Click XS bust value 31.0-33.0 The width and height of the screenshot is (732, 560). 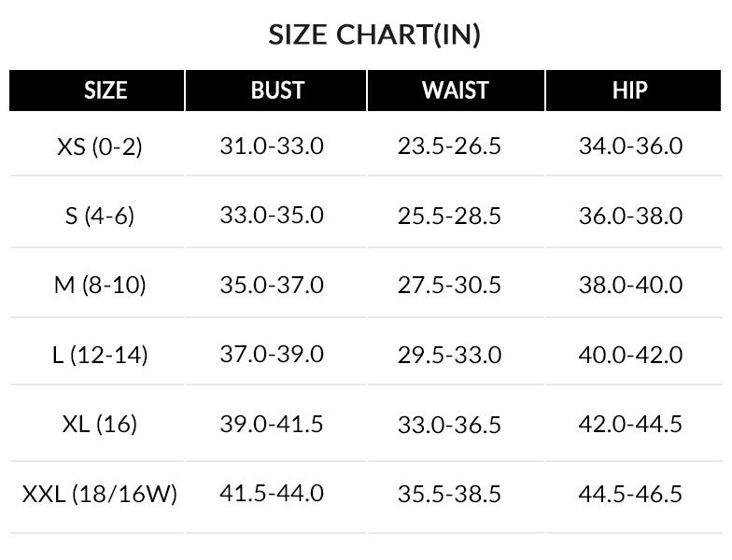(272, 146)
